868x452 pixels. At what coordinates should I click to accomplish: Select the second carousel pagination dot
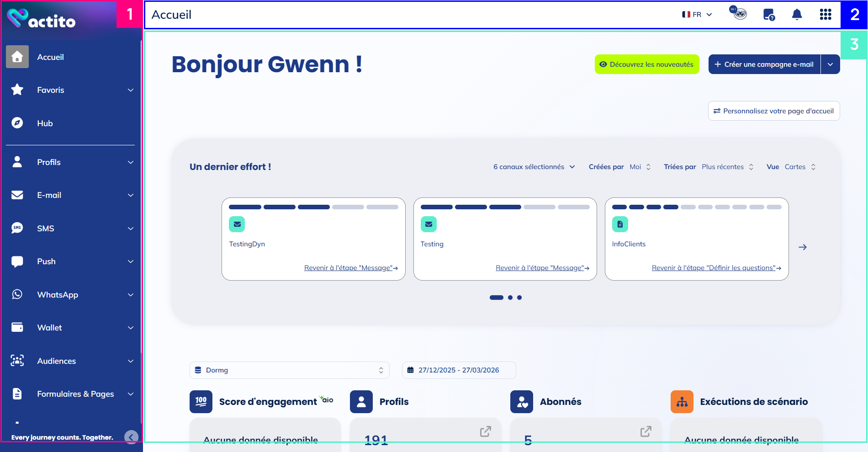pos(510,298)
